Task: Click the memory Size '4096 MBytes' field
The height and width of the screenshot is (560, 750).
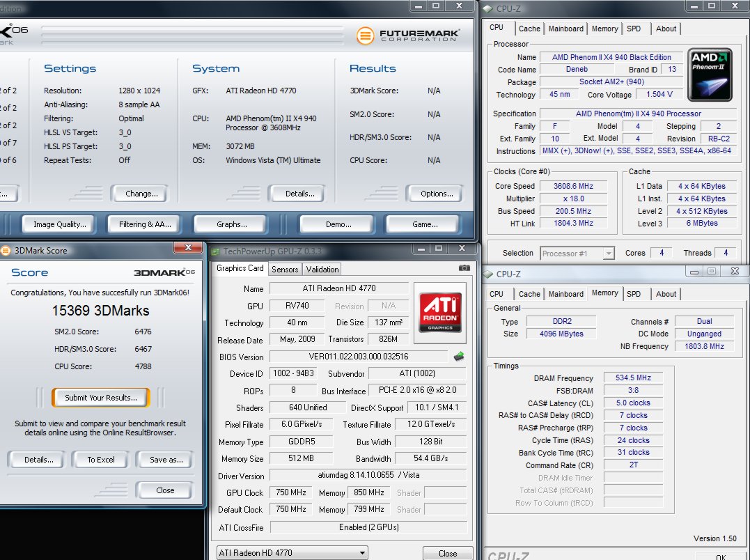Action: (x=561, y=334)
